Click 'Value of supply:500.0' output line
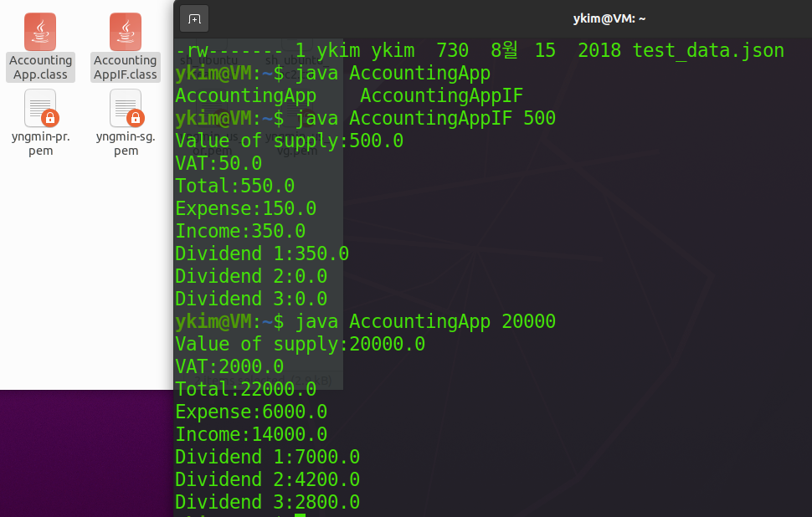 (x=289, y=141)
